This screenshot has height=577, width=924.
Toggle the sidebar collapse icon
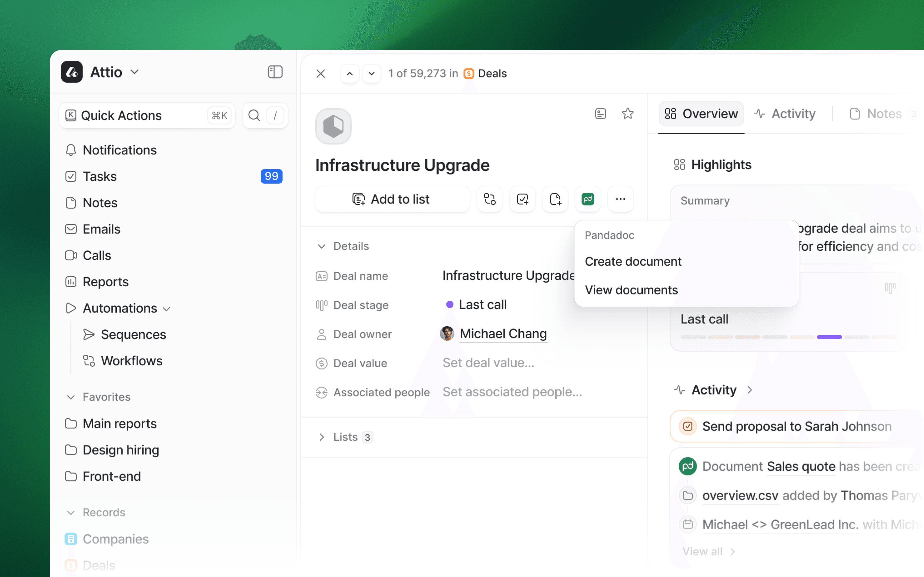[275, 72]
